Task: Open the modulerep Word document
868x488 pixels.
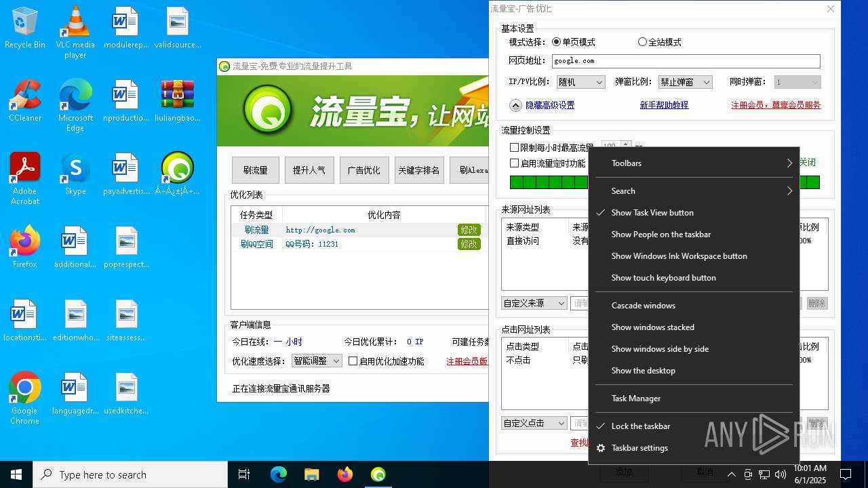Action: coord(126,27)
